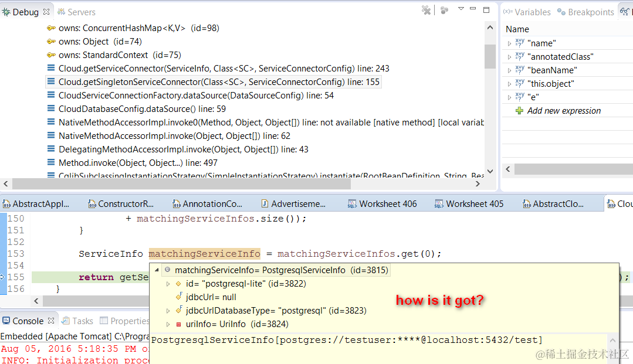Select owns: StandardContext (id=75) entry
This screenshot has width=633, height=364.
(x=120, y=55)
